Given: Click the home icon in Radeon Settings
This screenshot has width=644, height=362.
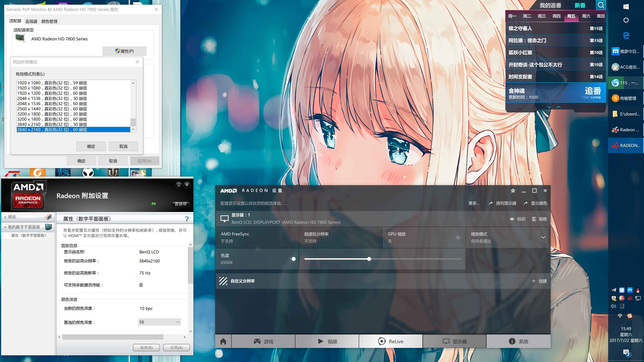Looking at the screenshot, I should pyautogui.click(x=223, y=341).
